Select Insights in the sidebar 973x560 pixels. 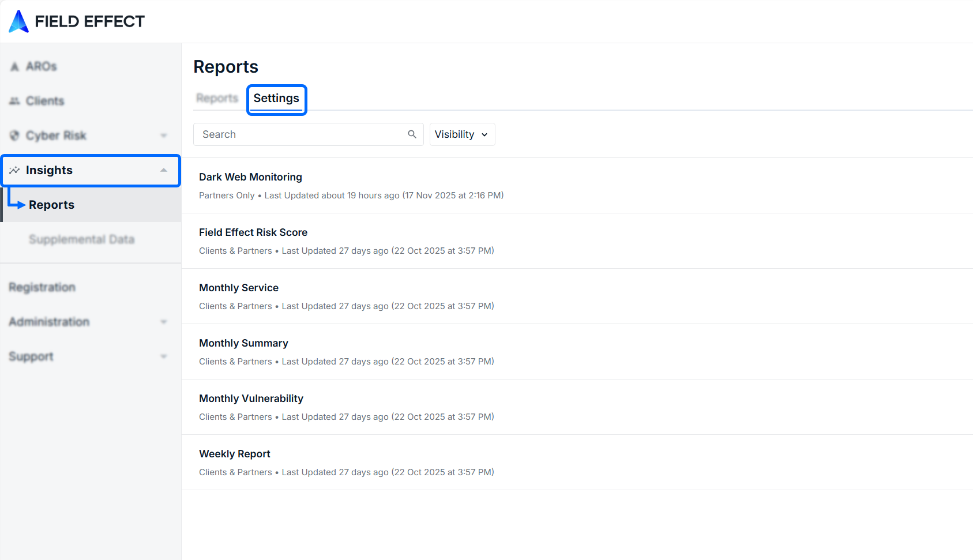tap(91, 170)
